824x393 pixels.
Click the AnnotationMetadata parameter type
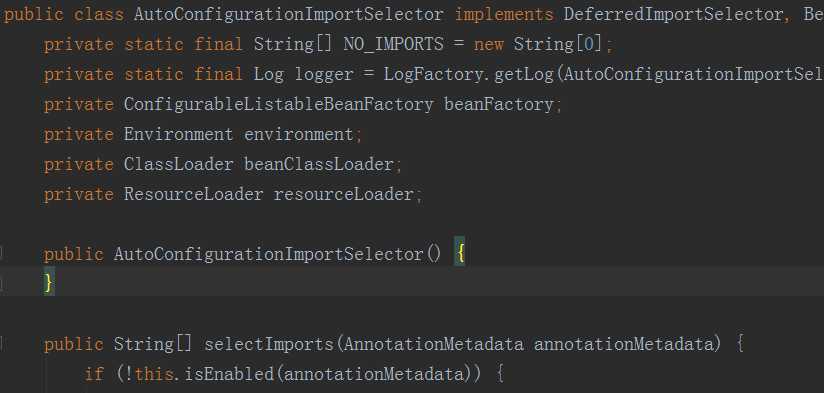pos(434,345)
